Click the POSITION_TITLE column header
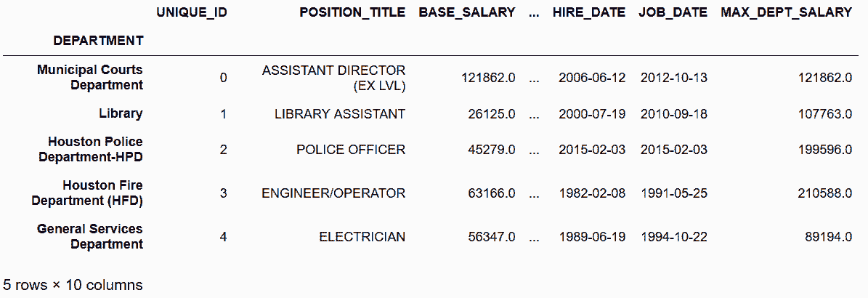 click(x=352, y=13)
